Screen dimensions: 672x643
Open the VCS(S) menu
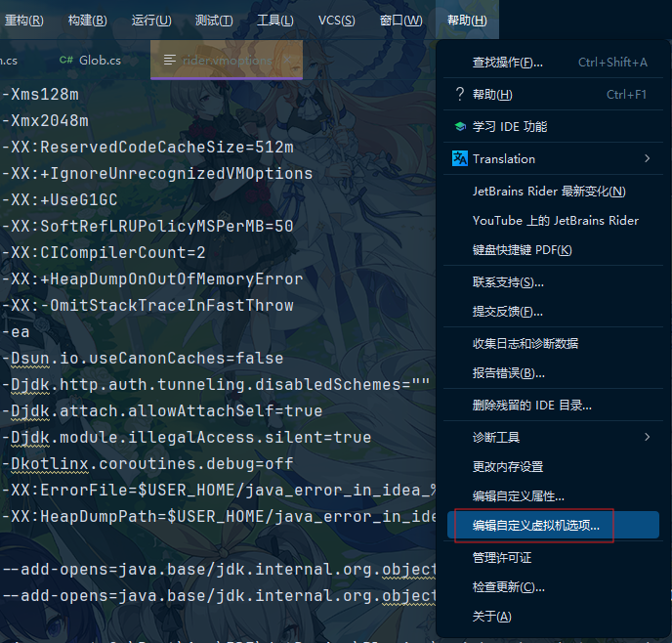click(337, 21)
